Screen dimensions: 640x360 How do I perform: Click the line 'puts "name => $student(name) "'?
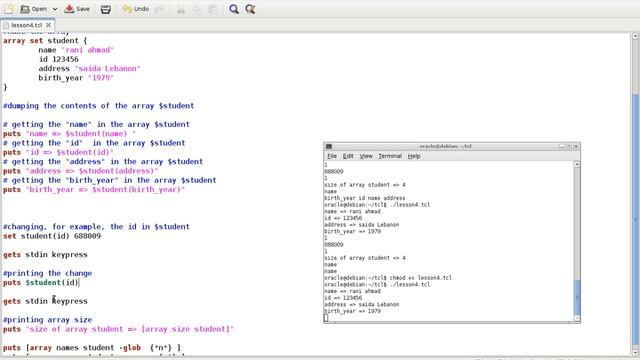coord(69,133)
